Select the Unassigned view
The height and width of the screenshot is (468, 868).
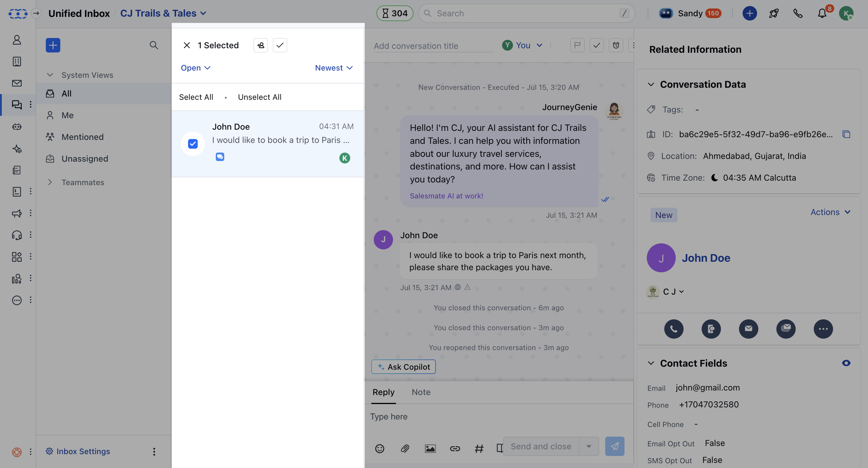[x=103, y=159]
